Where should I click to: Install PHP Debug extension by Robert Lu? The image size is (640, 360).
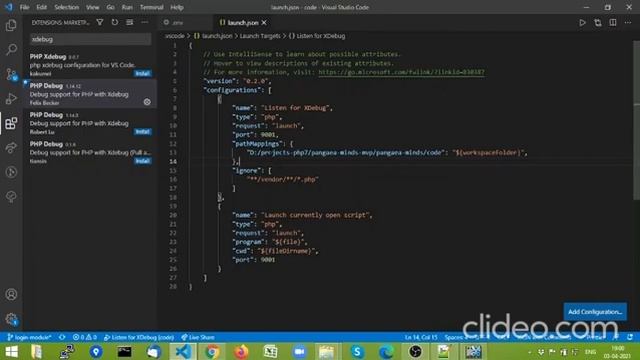pyautogui.click(x=142, y=131)
